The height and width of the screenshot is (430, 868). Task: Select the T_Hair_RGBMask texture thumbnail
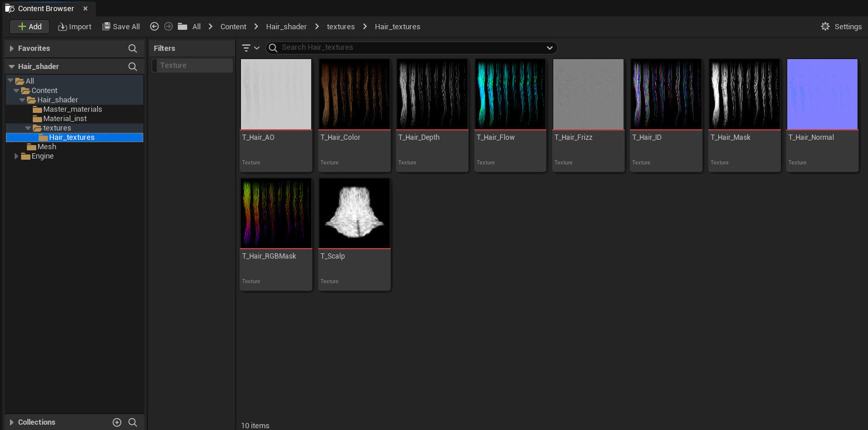pos(276,213)
